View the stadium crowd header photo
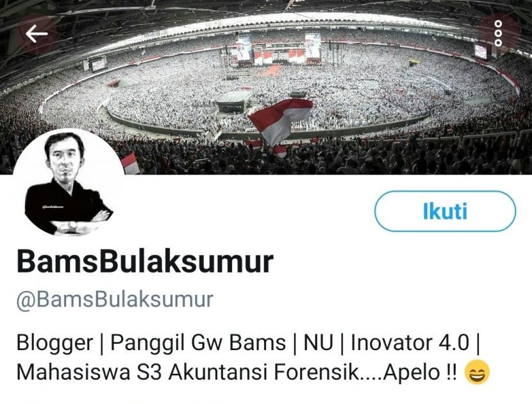Image resolution: width=532 pixels, height=404 pixels. click(x=266, y=87)
